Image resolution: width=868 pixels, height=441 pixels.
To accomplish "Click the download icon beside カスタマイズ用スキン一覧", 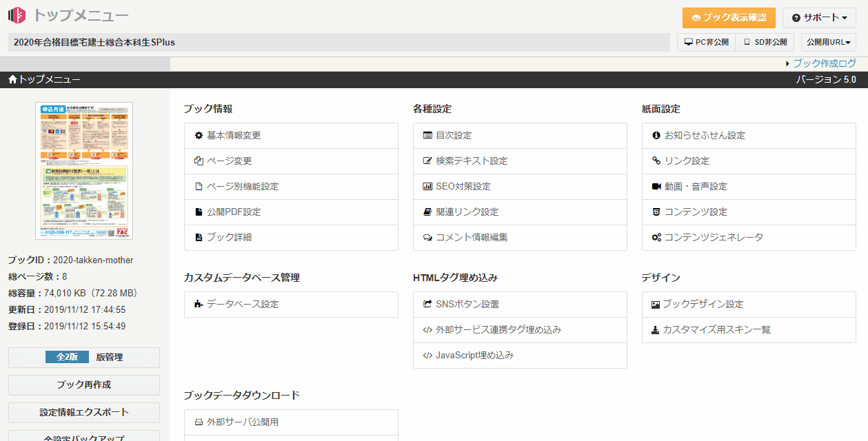I will pos(656,330).
